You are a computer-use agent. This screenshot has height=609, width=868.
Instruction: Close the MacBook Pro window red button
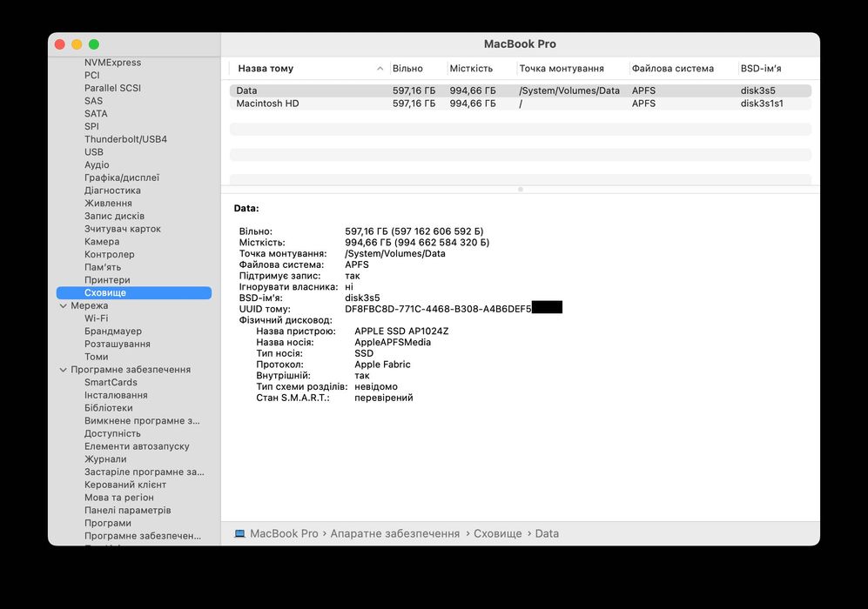tap(60, 44)
